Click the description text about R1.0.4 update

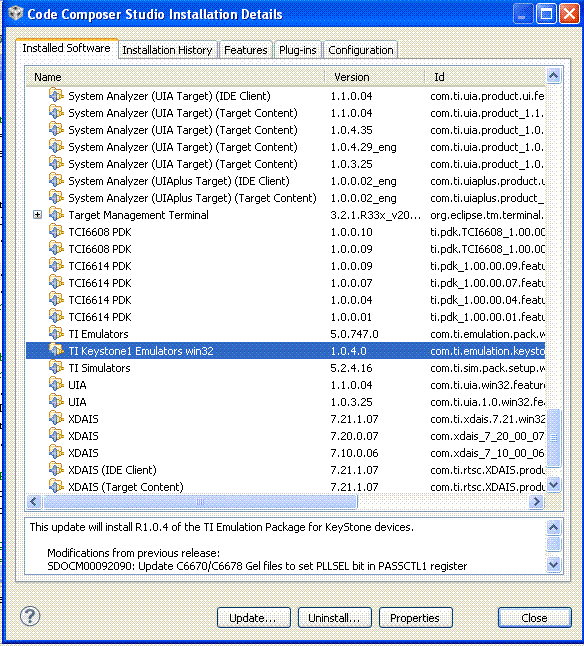(x=222, y=527)
